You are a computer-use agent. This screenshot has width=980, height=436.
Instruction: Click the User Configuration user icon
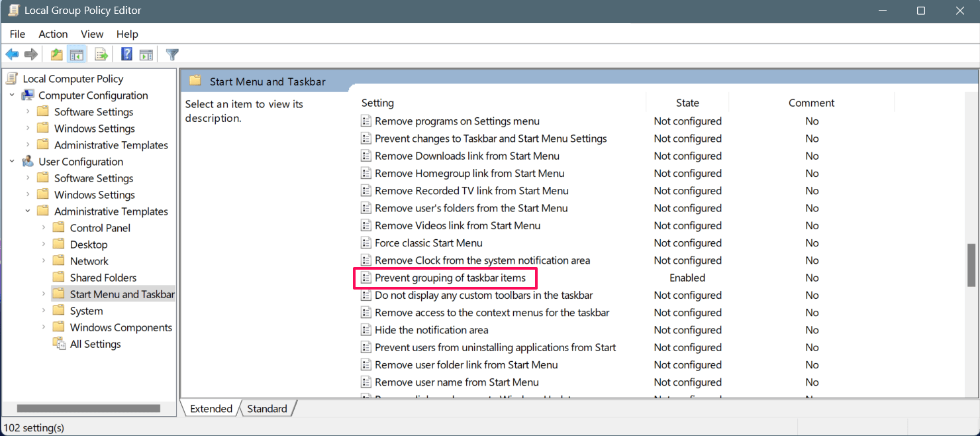(x=28, y=162)
